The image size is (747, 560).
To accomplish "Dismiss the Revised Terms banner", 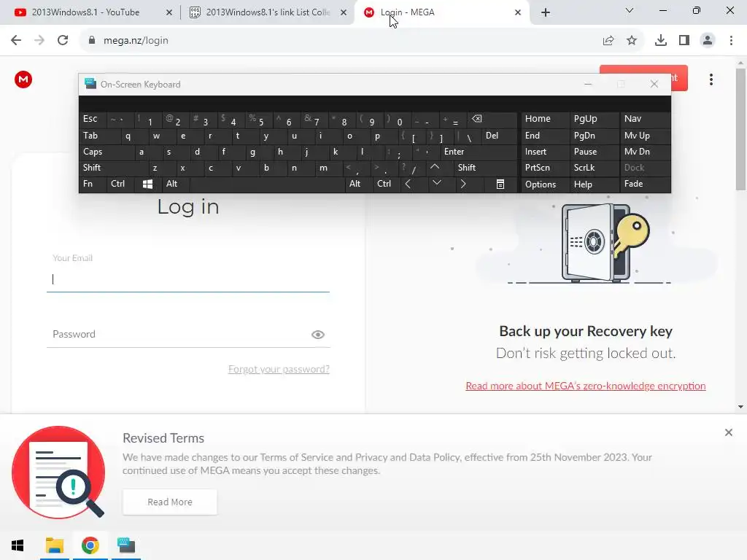I will coord(729,432).
